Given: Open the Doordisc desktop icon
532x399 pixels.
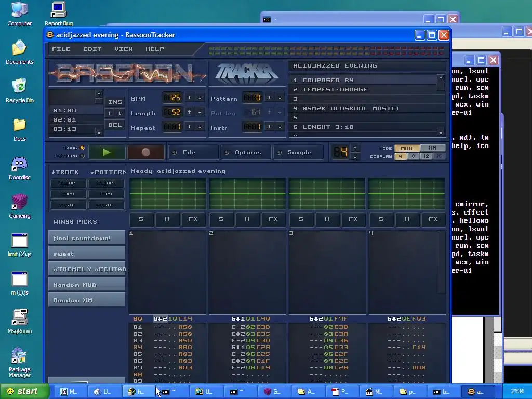Looking at the screenshot, I should [x=19, y=168].
